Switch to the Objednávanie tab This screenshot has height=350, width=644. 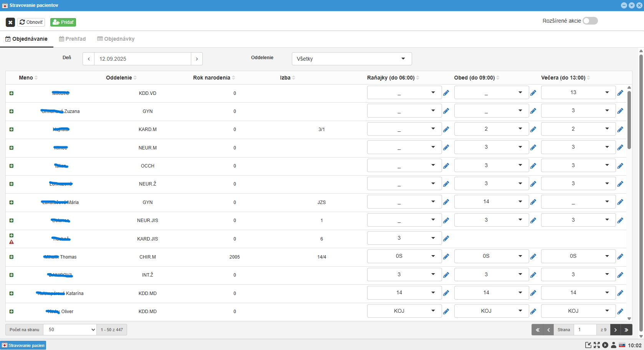[x=26, y=39]
